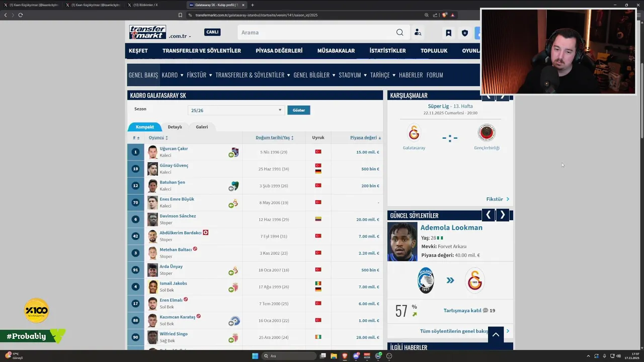Sort table by Oyuncu column
The height and width of the screenshot is (362, 644).
tap(158, 138)
